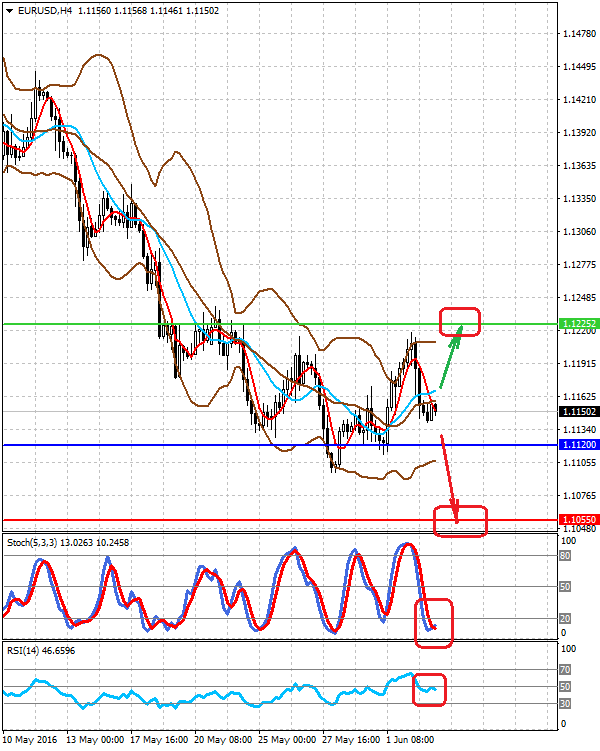Click price scale value 1.11055
The width and height of the screenshot is (600, 751).
pyautogui.click(x=579, y=463)
